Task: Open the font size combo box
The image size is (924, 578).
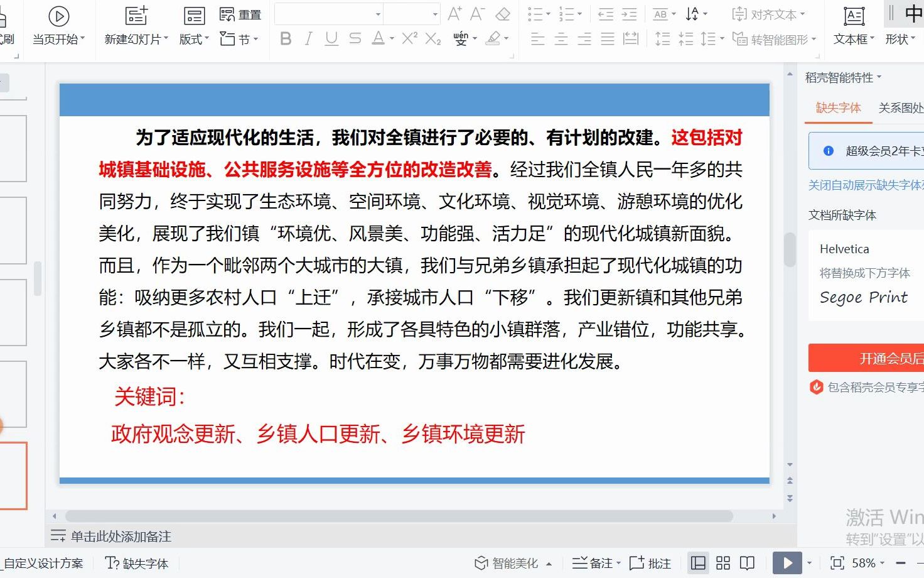Action: tap(412, 14)
